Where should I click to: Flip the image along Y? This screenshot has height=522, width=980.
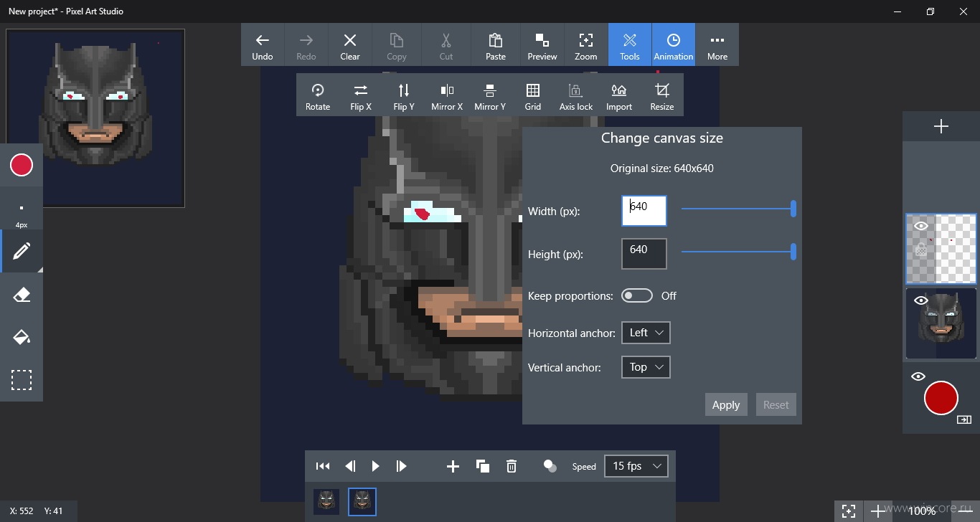(404, 95)
